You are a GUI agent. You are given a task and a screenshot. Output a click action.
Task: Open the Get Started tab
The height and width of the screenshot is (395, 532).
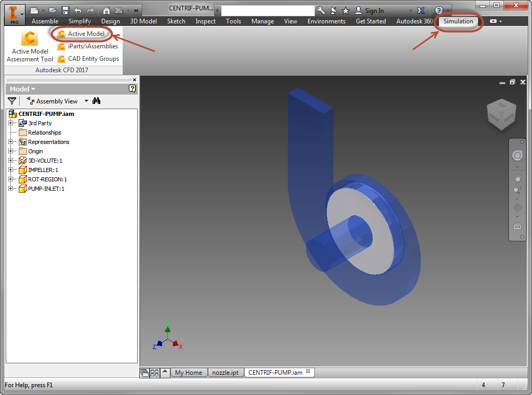click(371, 21)
